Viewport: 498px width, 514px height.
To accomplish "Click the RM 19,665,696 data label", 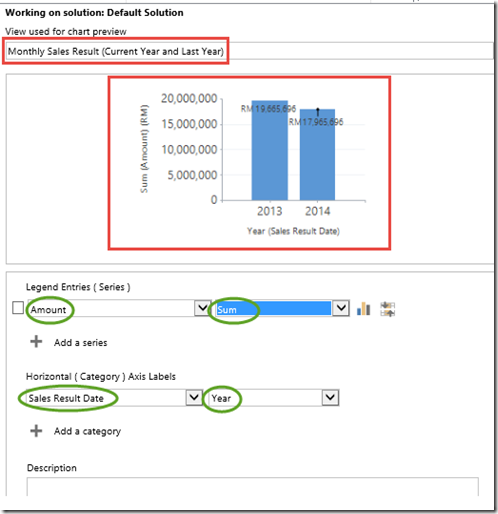I will tap(268, 109).
